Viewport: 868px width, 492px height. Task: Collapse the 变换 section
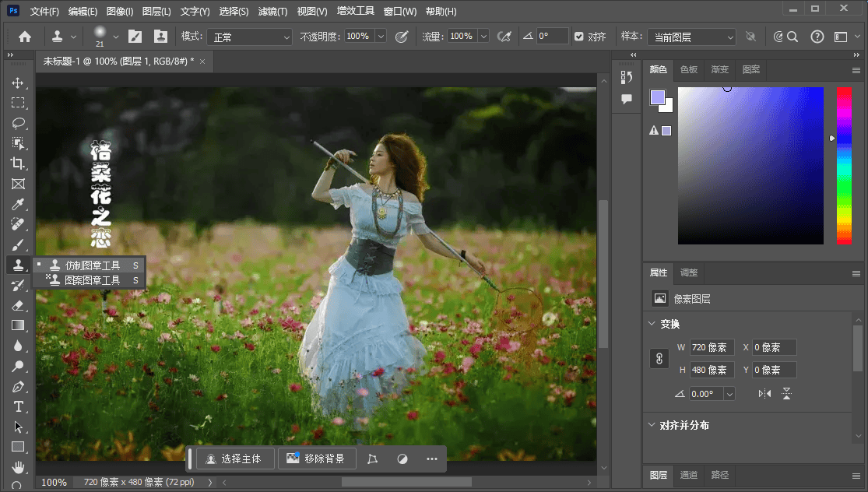pos(652,324)
